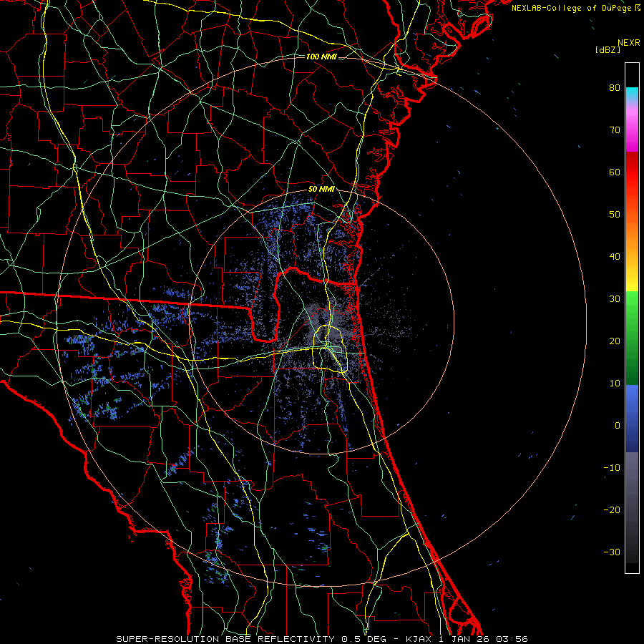
Task: Click the -30 dBZ scale value
Action: click(x=612, y=552)
